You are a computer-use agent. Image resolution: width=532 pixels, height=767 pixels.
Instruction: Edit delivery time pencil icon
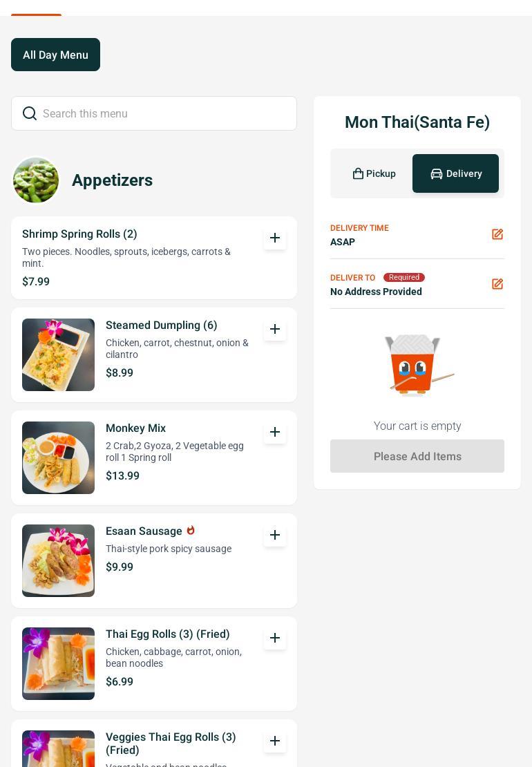point(497,234)
